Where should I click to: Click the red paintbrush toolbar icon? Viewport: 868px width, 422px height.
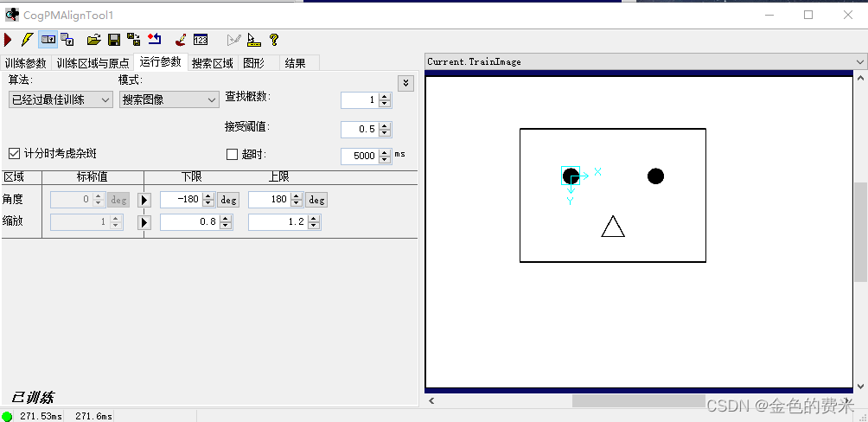click(181, 40)
